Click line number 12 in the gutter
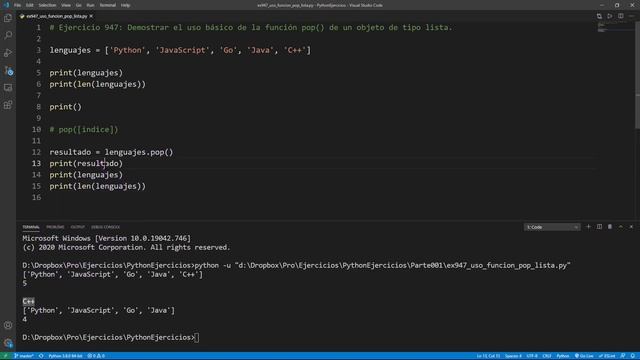This screenshot has height=360, width=640. [36, 152]
